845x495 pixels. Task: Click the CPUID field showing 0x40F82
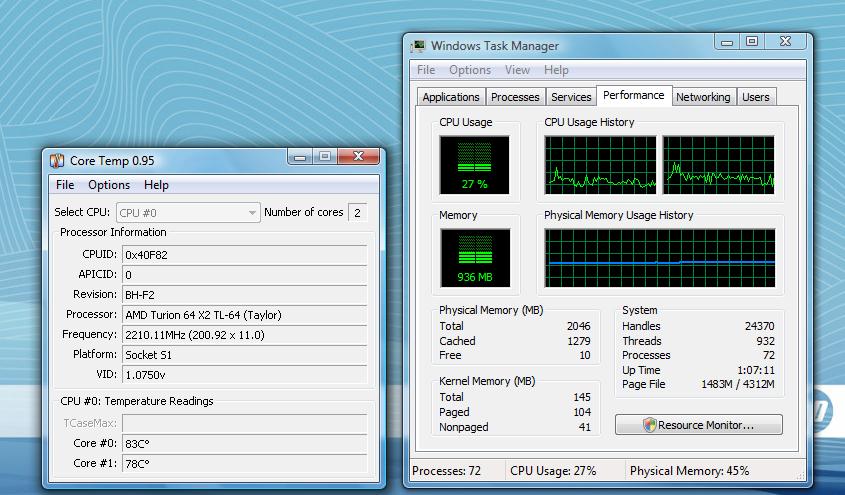(245, 255)
